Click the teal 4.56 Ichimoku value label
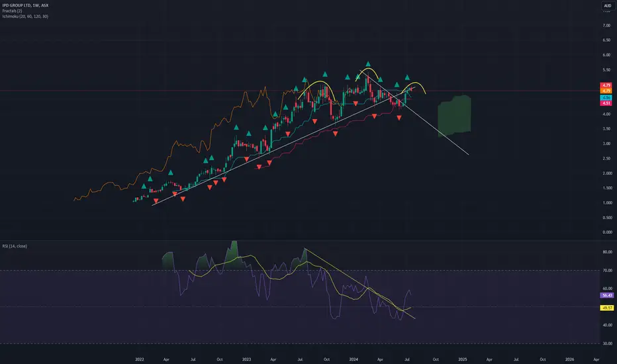Viewport: 617px width, 364px height. pyautogui.click(x=606, y=97)
